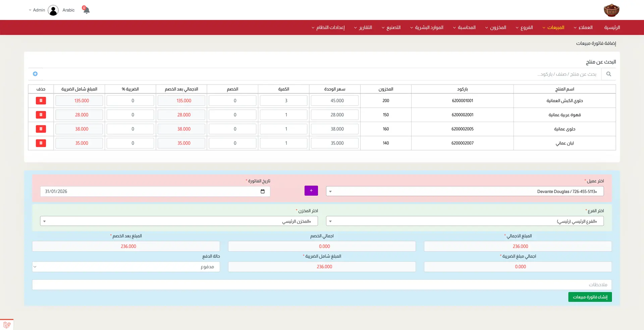Click the purple add customer plus button

[311, 191]
